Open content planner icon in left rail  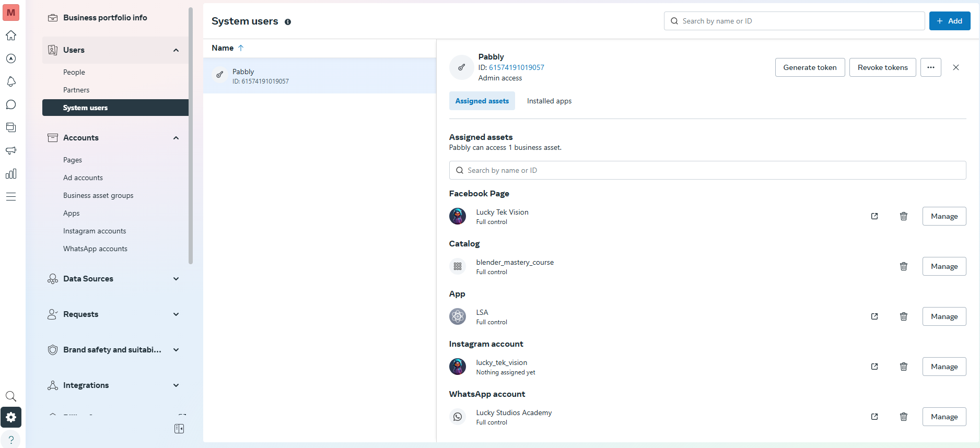[11, 127]
